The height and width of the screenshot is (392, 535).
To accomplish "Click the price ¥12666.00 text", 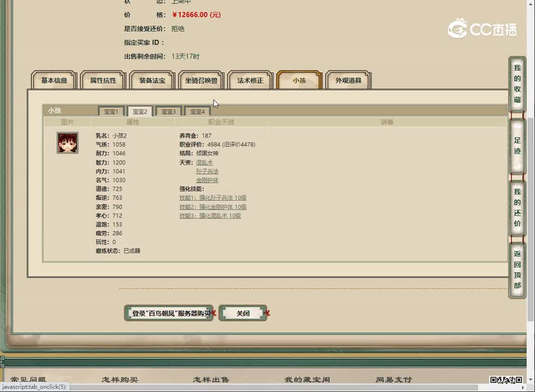I will (196, 15).
